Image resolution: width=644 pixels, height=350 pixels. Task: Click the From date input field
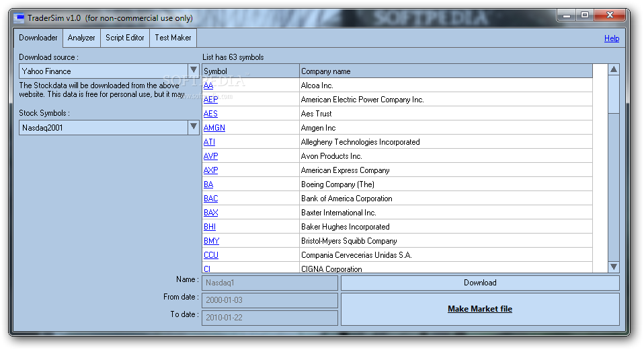point(270,300)
